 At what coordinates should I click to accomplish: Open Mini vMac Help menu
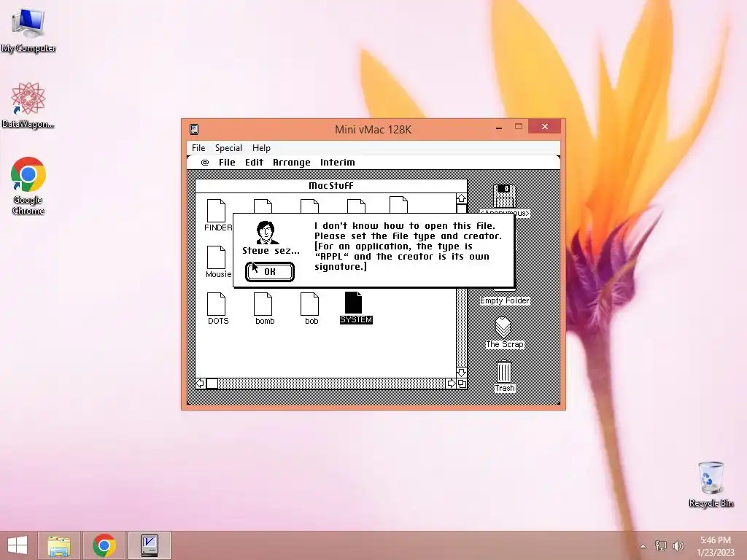261,148
